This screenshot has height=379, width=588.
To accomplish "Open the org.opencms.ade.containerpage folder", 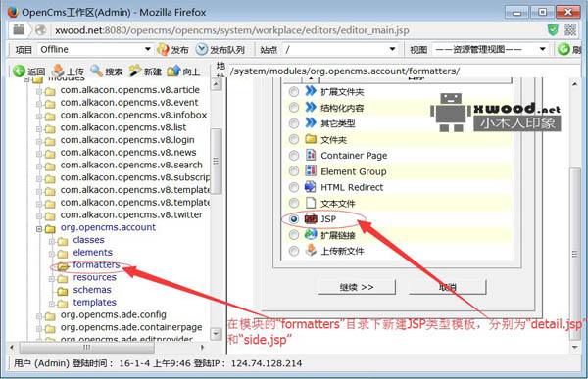I will pos(131,327).
